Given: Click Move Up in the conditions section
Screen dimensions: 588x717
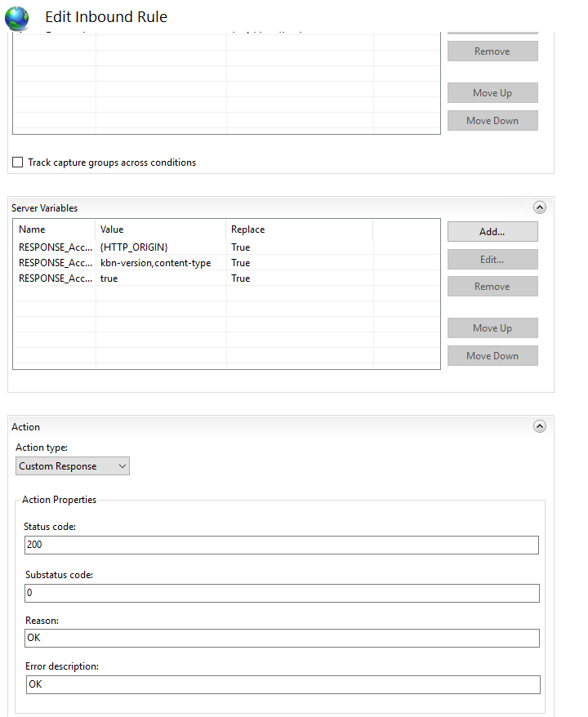Looking at the screenshot, I should coord(492,92).
